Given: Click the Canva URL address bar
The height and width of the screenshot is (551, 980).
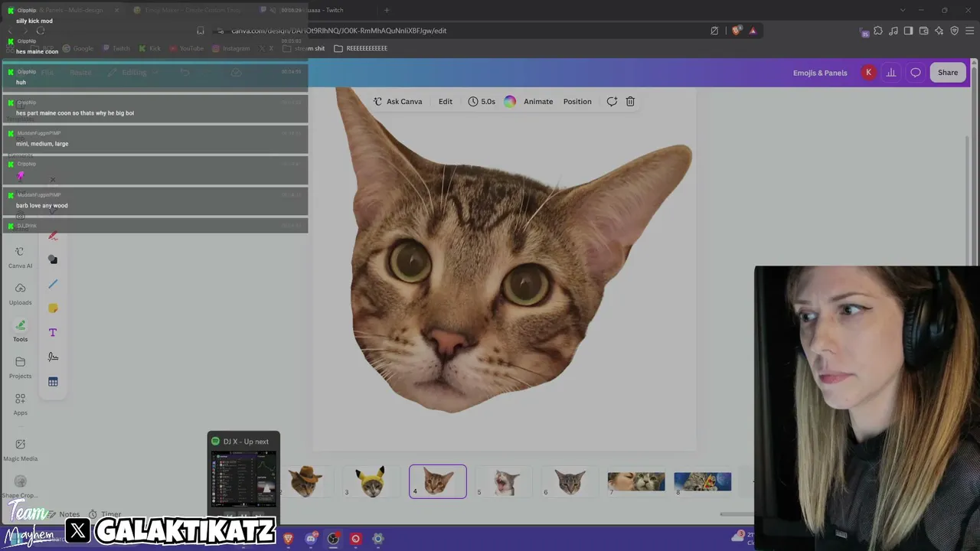Looking at the screenshot, I should (x=459, y=31).
